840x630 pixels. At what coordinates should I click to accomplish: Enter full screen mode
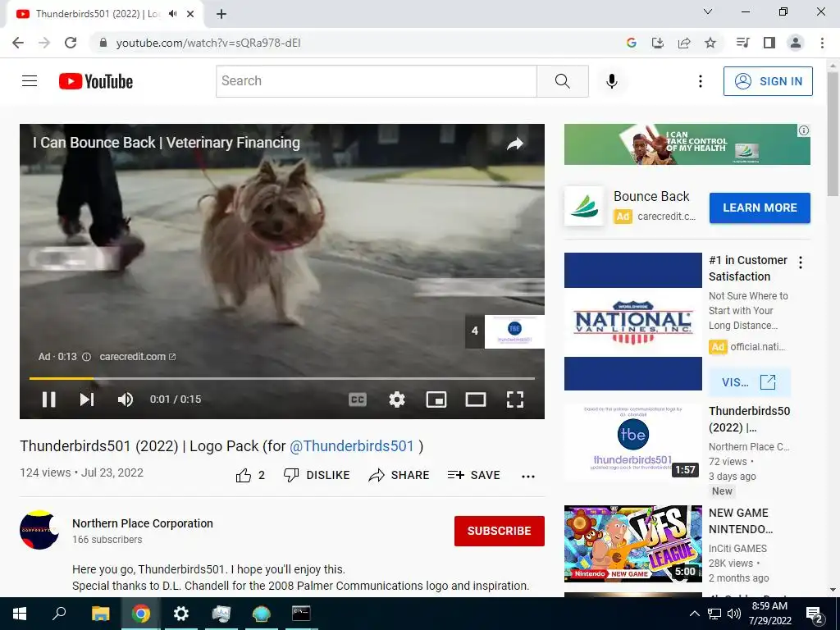click(x=515, y=399)
